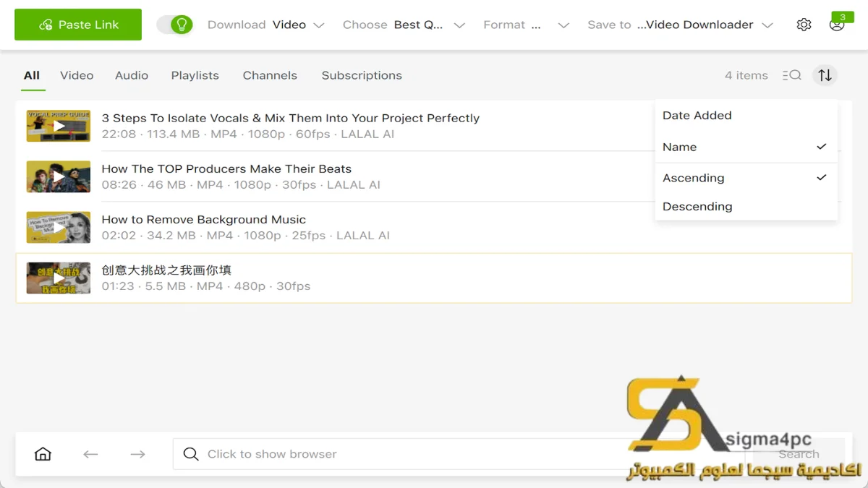
Task: Choose Descending sort order
Action: pos(746,207)
